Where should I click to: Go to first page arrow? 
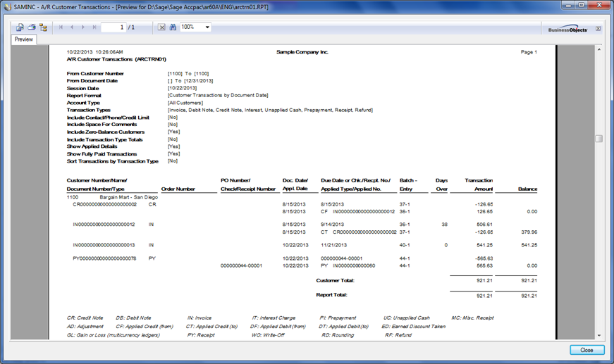pyautogui.click(x=61, y=27)
